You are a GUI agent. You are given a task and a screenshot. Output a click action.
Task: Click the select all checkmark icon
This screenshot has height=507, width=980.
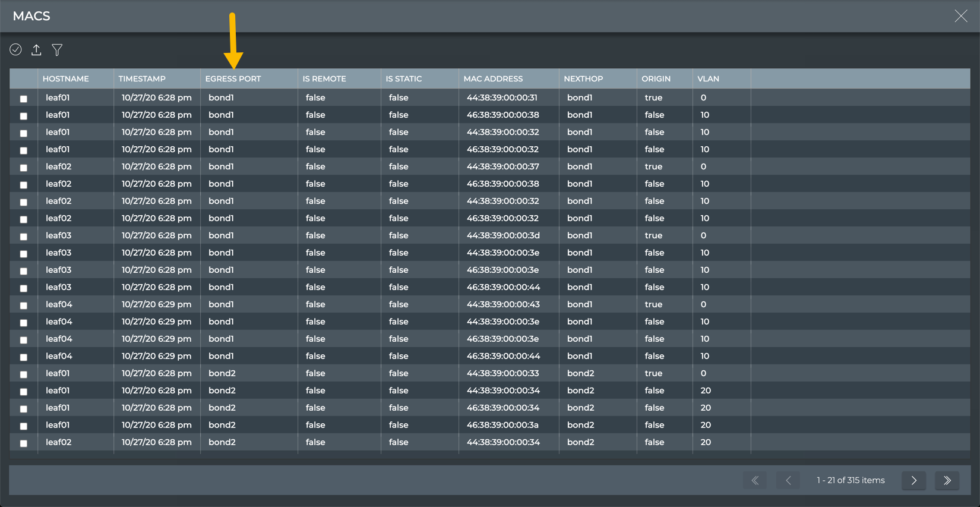click(x=15, y=50)
